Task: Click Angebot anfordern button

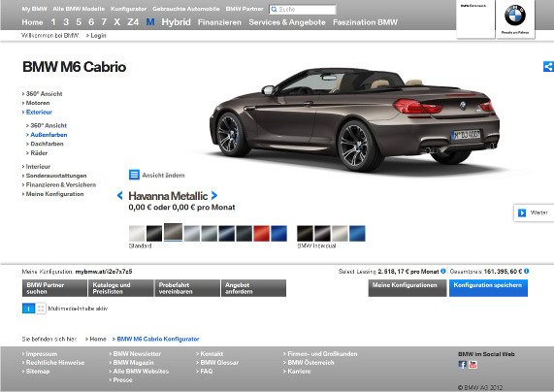Action: tap(253, 288)
